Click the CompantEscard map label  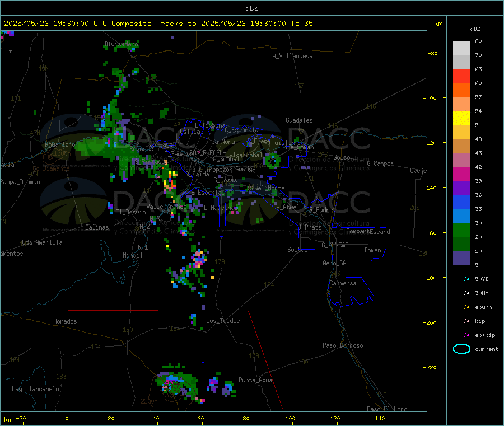tap(368, 232)
